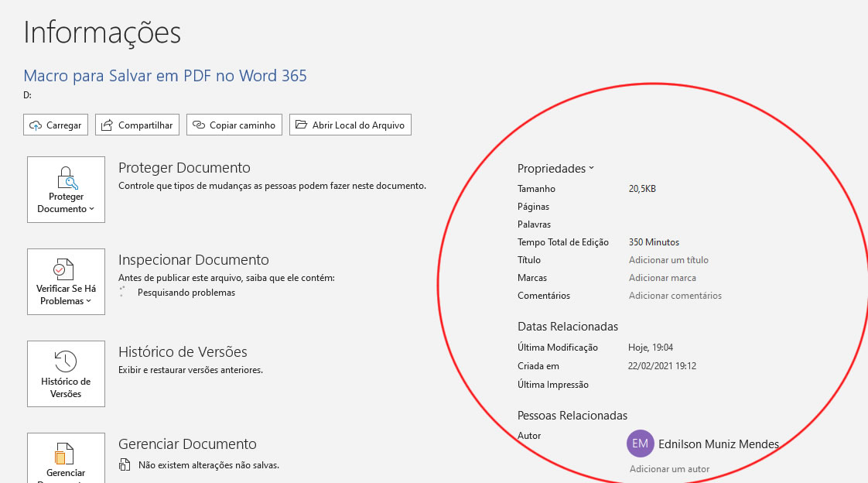Click the Adicionar marca field

pos(662,278)
